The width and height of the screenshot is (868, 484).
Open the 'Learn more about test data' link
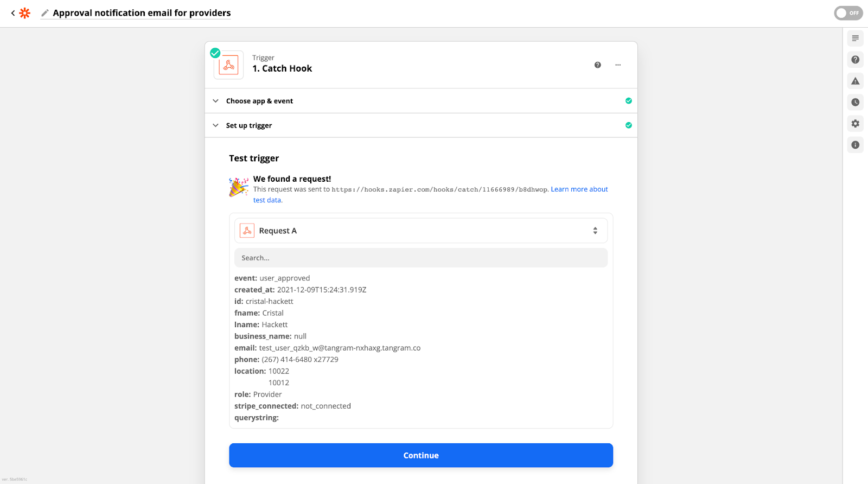click(579, 189)
